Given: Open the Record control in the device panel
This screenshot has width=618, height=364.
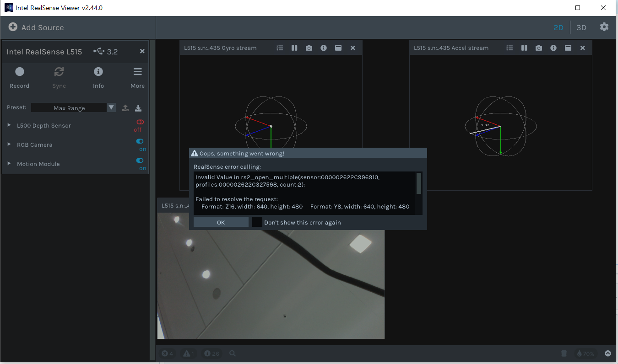Looking at the screenshot, I should (x=19, y=76).
